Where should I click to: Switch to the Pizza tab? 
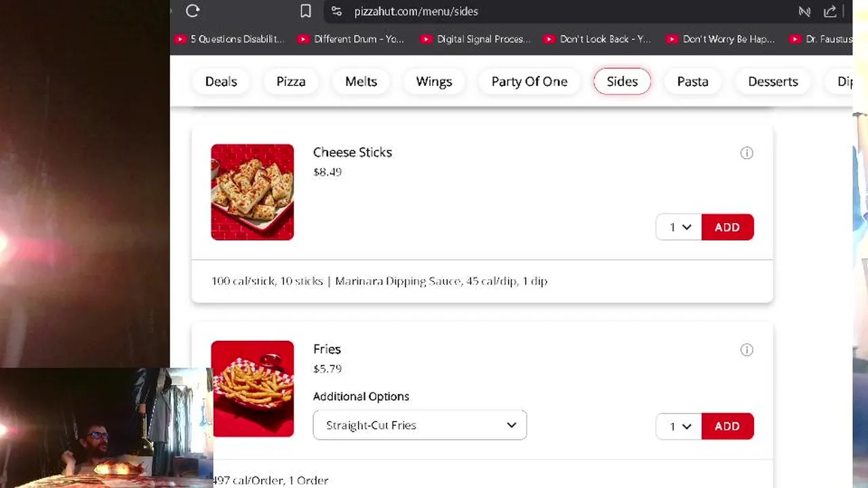tap(291, 81)
